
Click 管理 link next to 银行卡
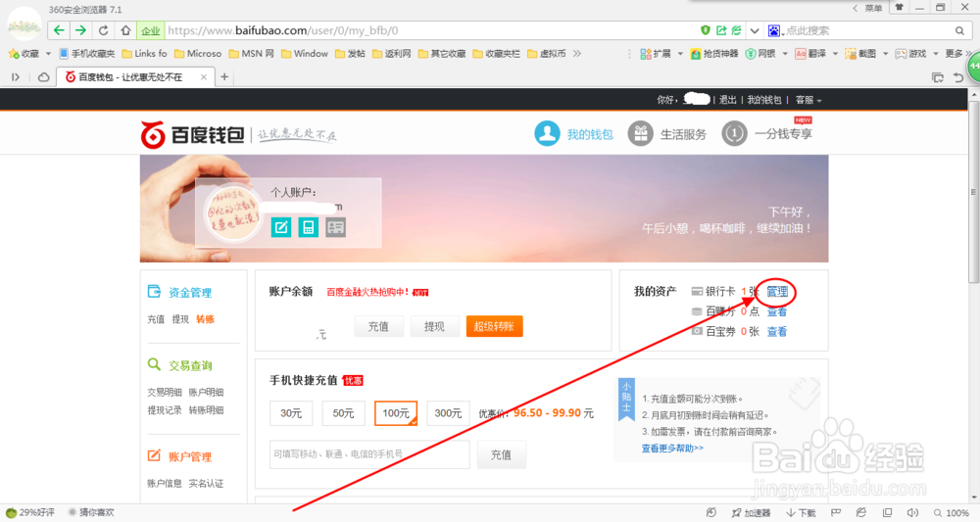[777, 292]
